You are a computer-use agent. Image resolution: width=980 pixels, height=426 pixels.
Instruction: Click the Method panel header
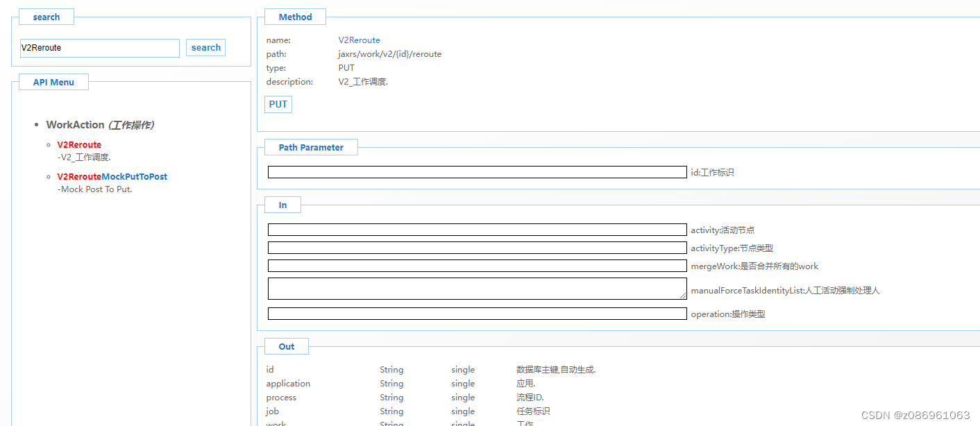pyautogui.click(x=294, y=16)
